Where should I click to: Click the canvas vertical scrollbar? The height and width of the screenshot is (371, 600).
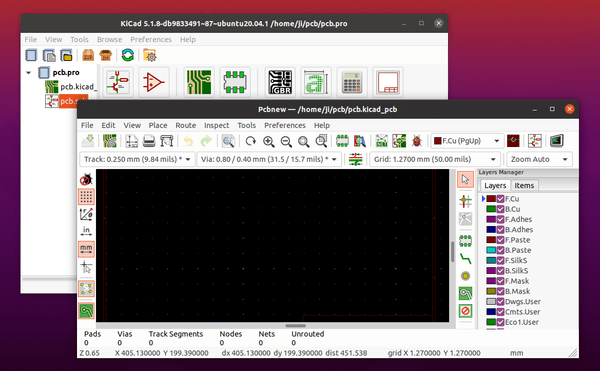pos(452,251)
